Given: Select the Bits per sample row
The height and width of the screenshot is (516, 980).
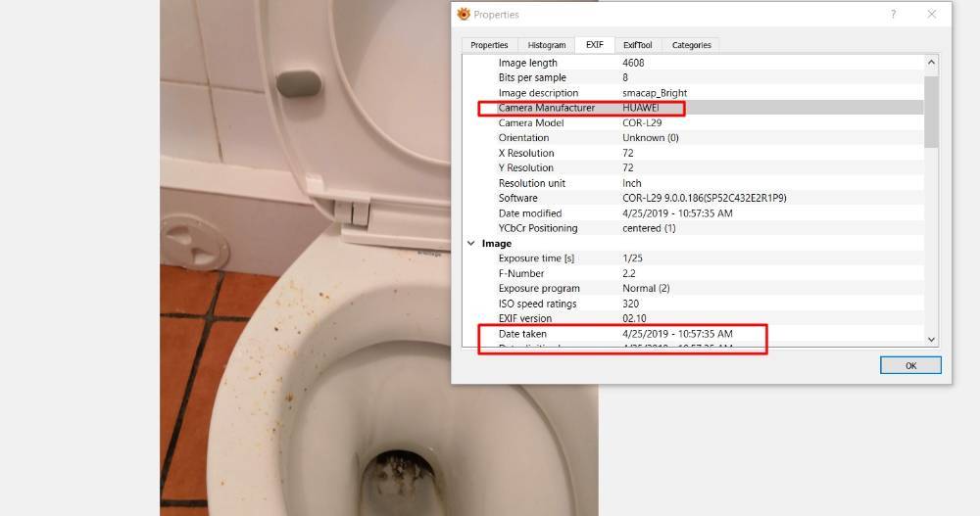Looking at the screenshot, I should 693,77.
